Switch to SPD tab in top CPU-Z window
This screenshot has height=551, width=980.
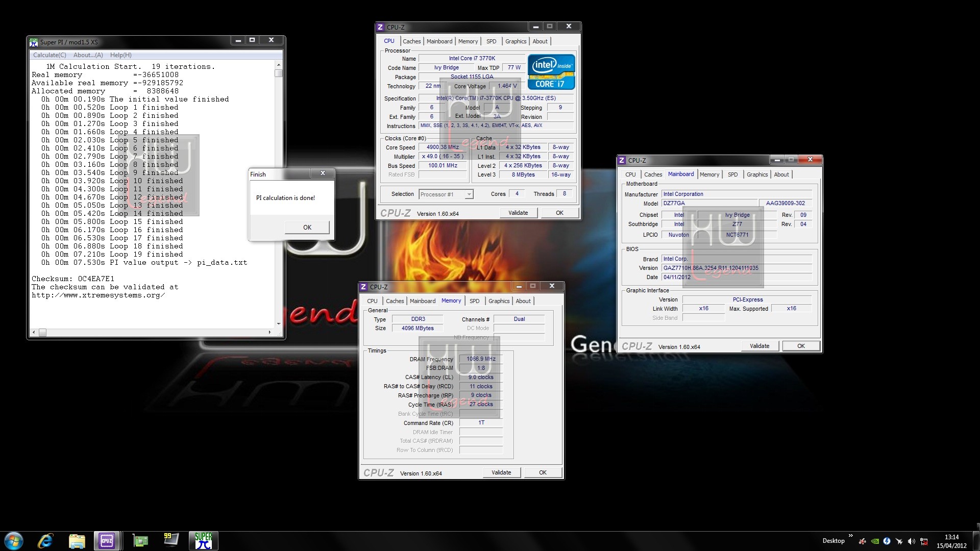[491, 41]
